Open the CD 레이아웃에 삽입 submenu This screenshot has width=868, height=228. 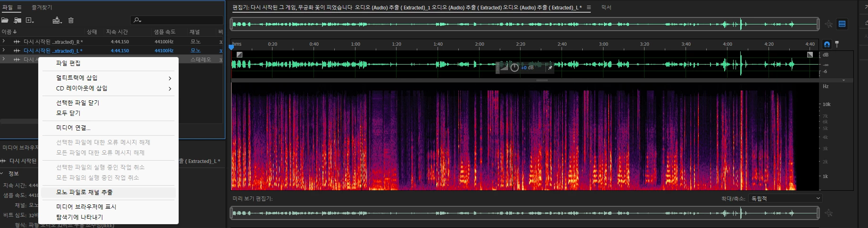108,88
